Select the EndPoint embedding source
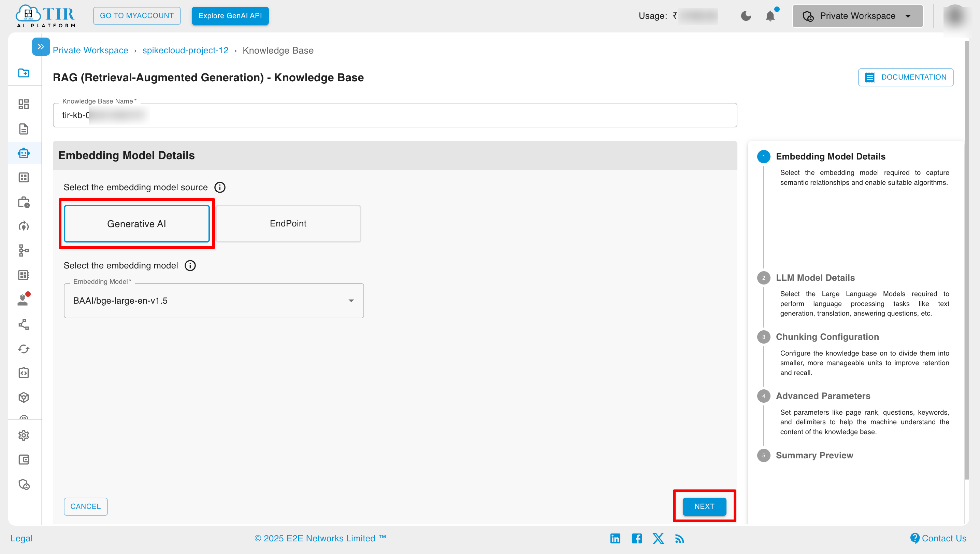980x554 pixels. 288,223
